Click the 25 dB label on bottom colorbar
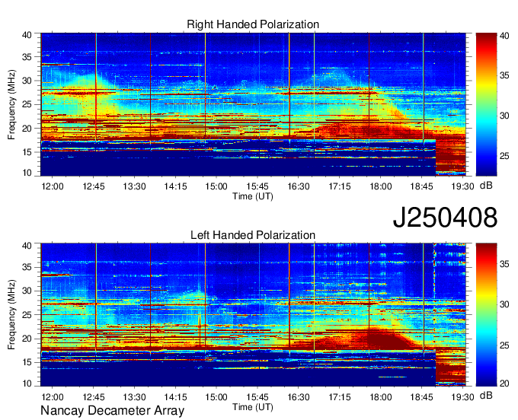This screenshot has height=420, width=518. 504,345
